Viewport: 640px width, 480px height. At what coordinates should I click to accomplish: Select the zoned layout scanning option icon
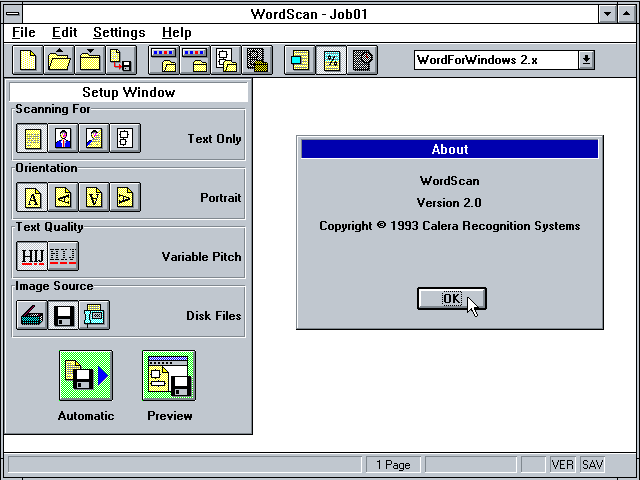[125, 138]
